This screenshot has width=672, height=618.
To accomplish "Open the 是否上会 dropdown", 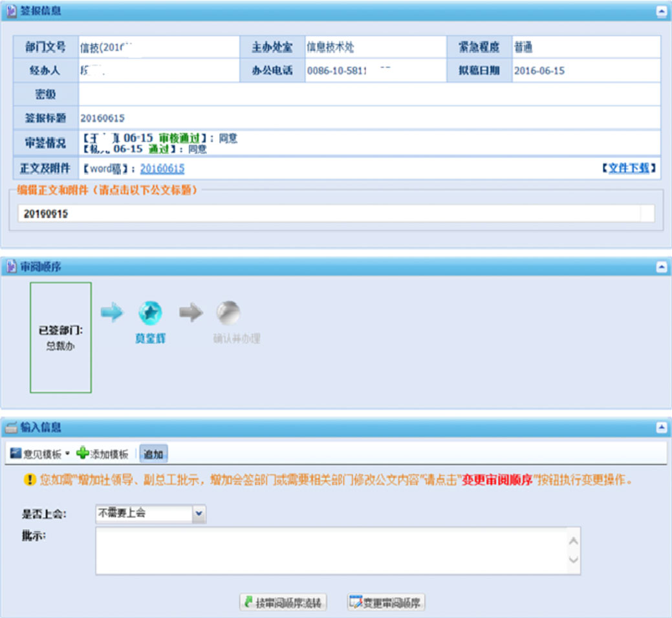I will point(199,512).
